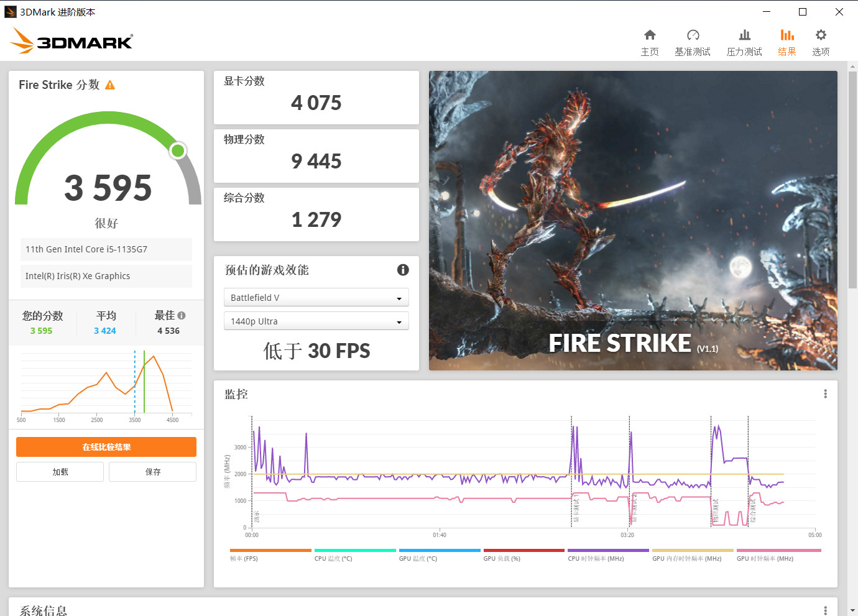Expand the Battlefield V game dropdown
The height and width of the screenshot is (616, 858).
point(316,298)
